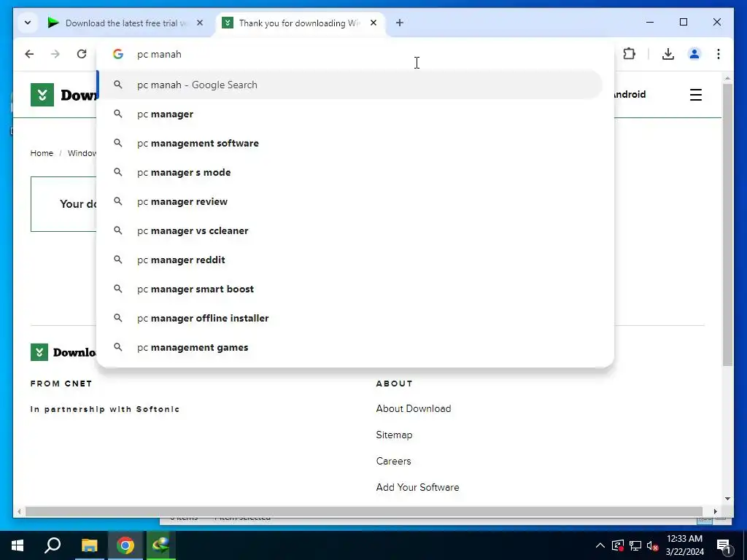The width and height of the screenshot is (747, 560).
Task: Select 'pc manager reddit' suggestion
Action: tap(350, 260)
